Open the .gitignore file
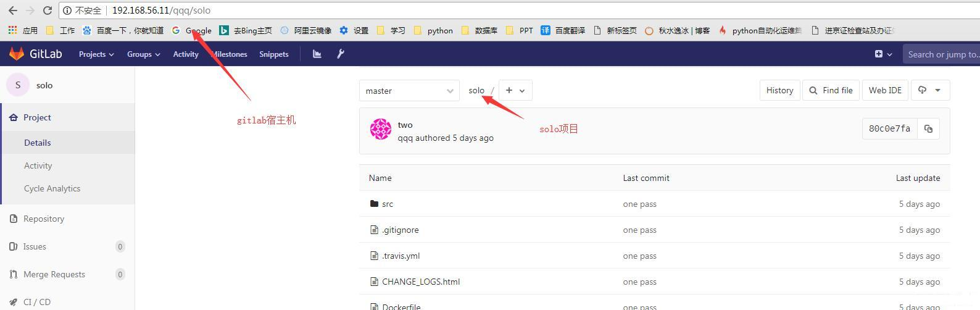This screenshot has width=980, height=310. (x=400, y=230)
